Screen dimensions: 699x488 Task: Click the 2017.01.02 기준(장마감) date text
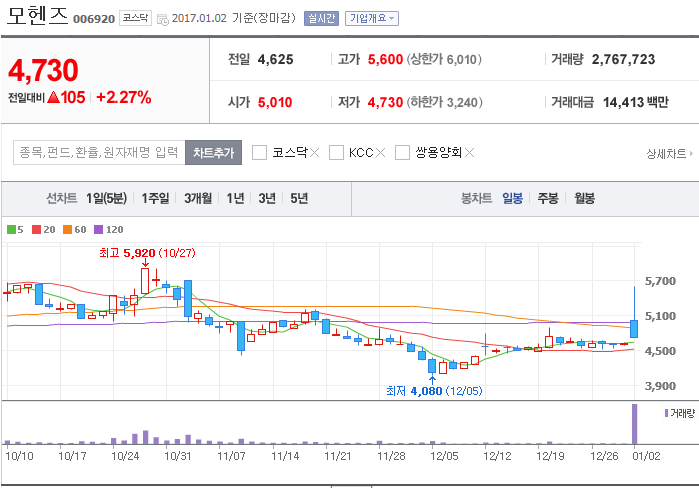(234, 18)
